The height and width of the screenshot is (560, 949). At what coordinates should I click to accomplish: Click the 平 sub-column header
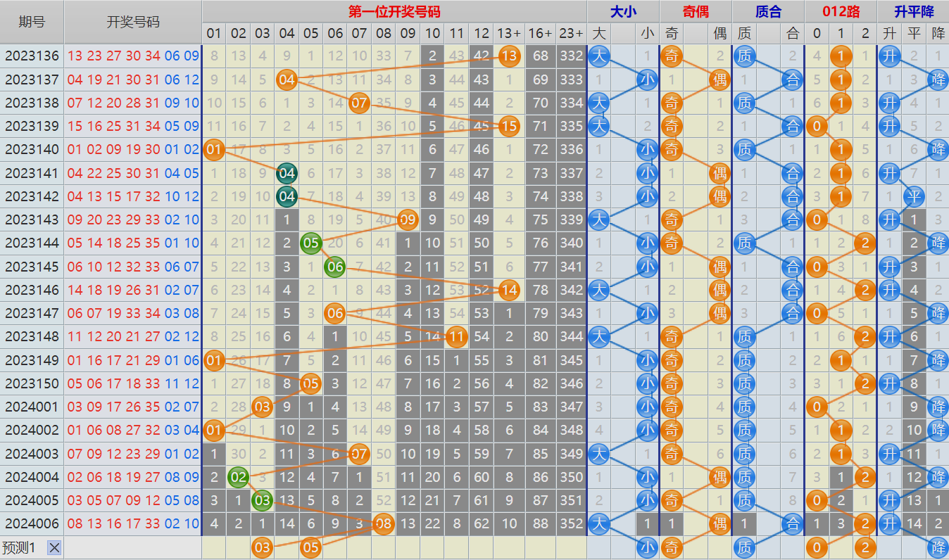point(914,33)
